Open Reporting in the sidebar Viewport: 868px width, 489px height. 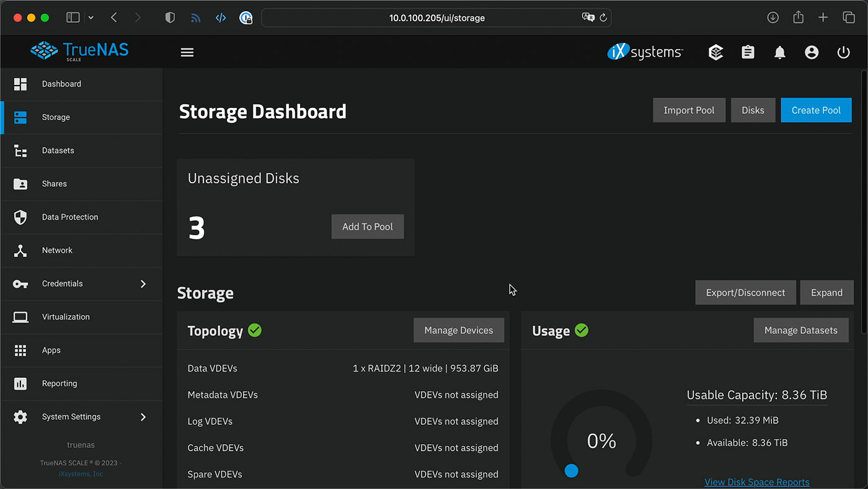coord(81,384)
